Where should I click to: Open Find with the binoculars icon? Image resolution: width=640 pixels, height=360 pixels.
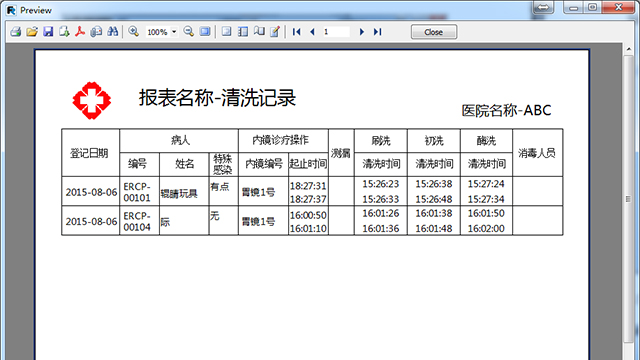coord(112,31)
